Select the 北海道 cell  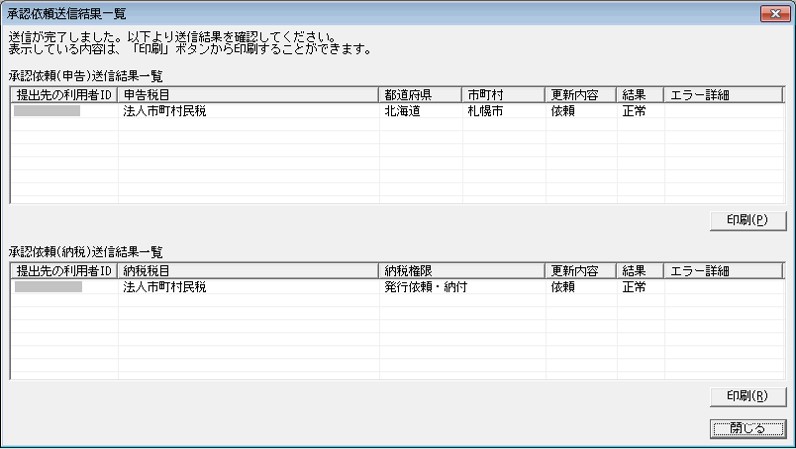pyautogui.click(x=420, y=111)
